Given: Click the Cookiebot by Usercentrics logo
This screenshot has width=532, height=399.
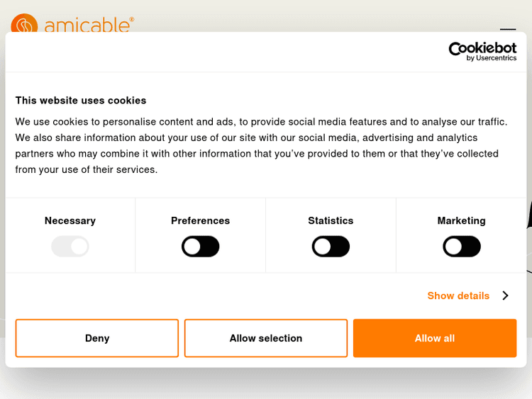Looking at the screenshot, I should tap(482, 50).
